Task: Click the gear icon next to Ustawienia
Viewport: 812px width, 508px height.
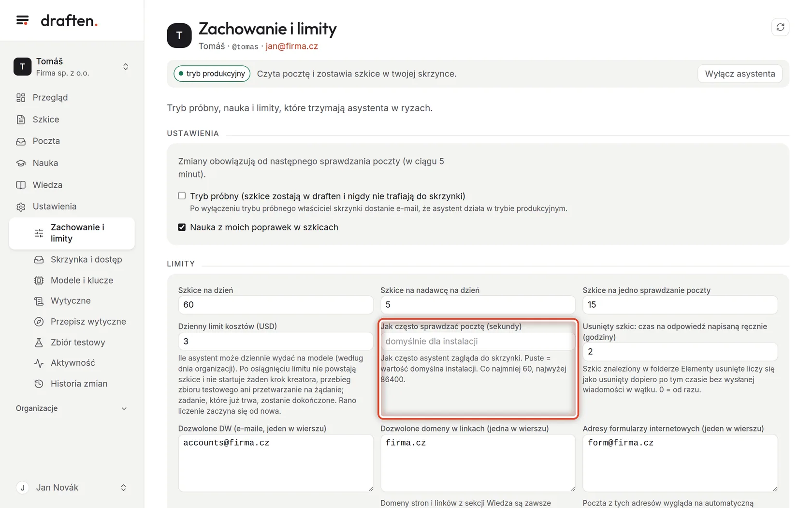Action: pyautogui.click(x=21, y=207)
